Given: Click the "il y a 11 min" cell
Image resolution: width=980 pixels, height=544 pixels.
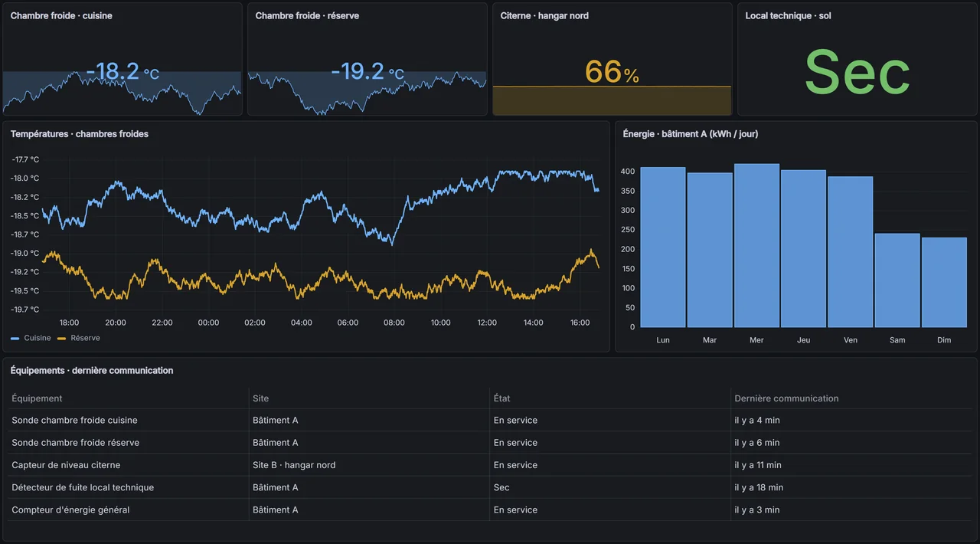Looking at the screenshot, I should (851, 465).
